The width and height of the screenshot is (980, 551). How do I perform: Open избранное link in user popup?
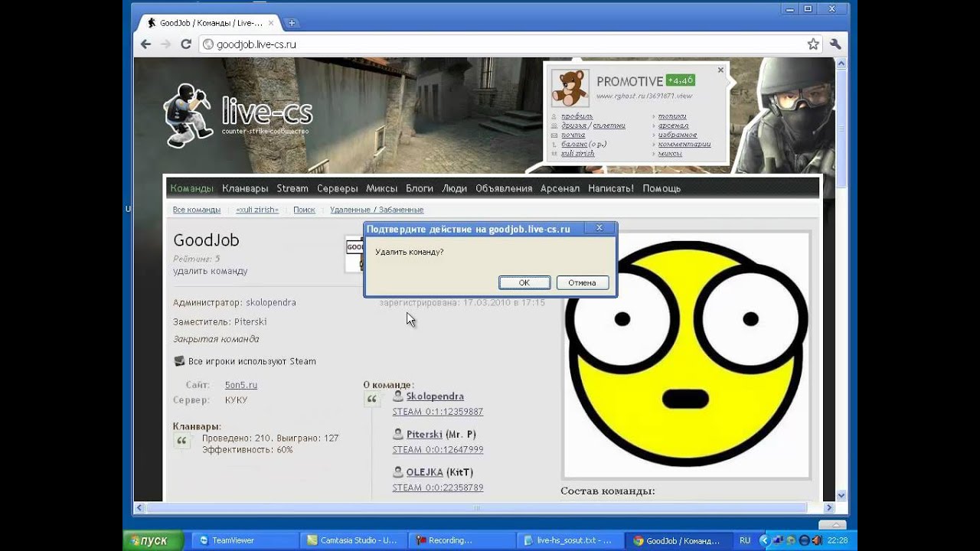(x=677, y=135)
